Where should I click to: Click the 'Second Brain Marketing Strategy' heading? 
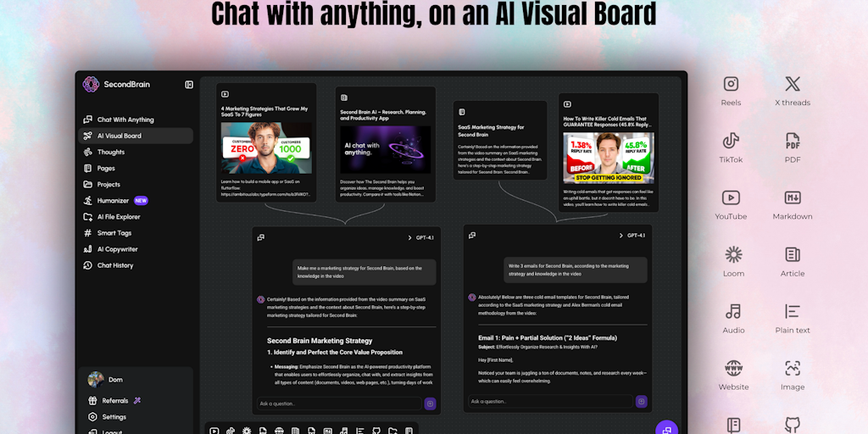pos(320,341)
